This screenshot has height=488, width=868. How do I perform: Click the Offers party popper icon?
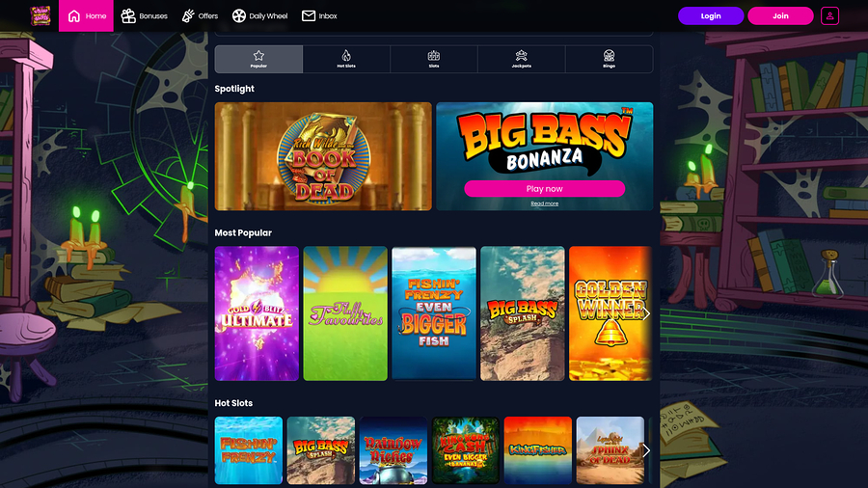(188, 16)
